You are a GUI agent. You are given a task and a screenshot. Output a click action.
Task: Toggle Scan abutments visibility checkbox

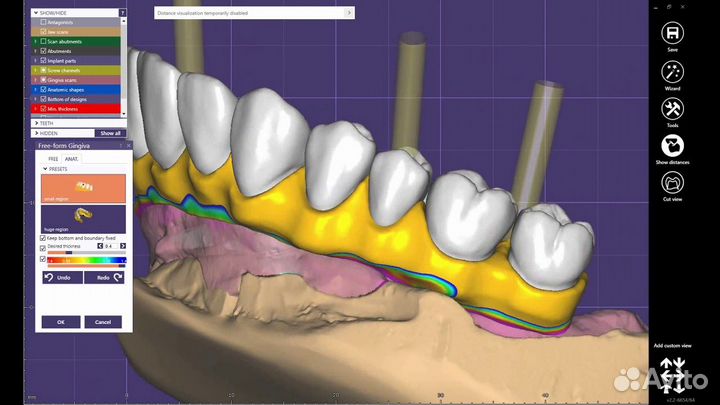coord(43,41)
